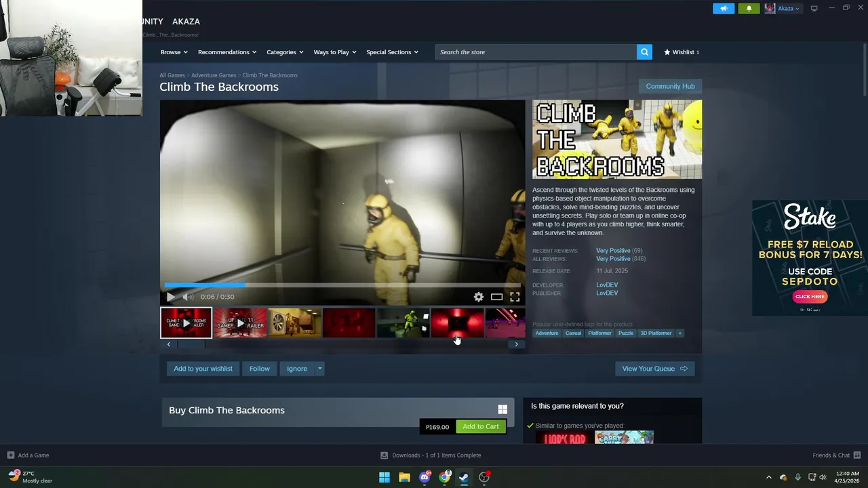Open Discord from taskbar
The width and height of the screenshot is (868, 488).
(x=425, y=477)
